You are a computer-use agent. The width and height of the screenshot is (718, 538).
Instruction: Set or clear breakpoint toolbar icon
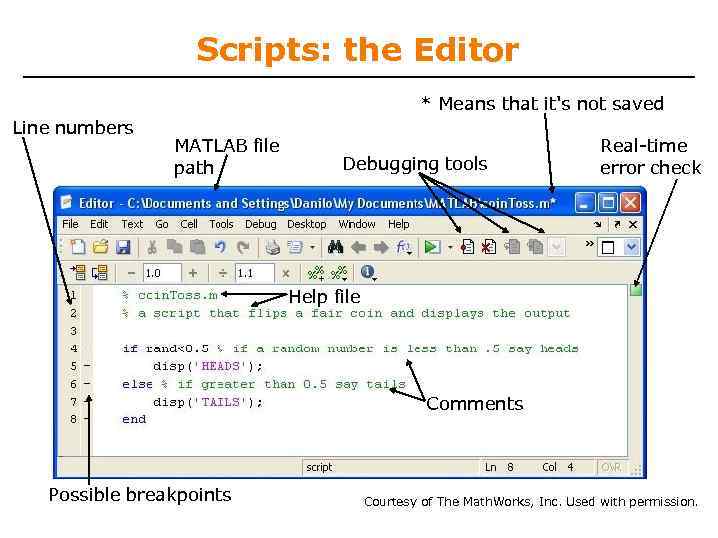(467, 247)
